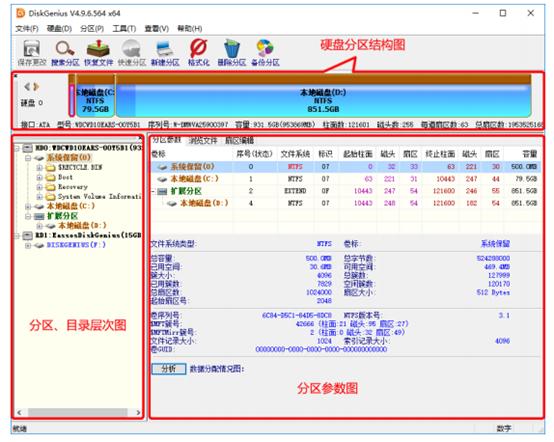Click drive icon beside 本地磁盘(C:) in table

click(162, 179)
